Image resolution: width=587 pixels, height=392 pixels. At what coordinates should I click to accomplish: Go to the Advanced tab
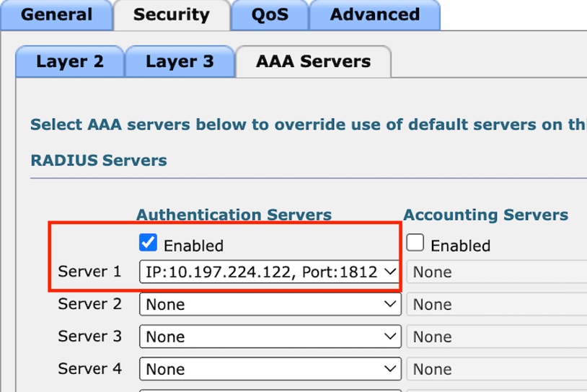tap(375, 15)
